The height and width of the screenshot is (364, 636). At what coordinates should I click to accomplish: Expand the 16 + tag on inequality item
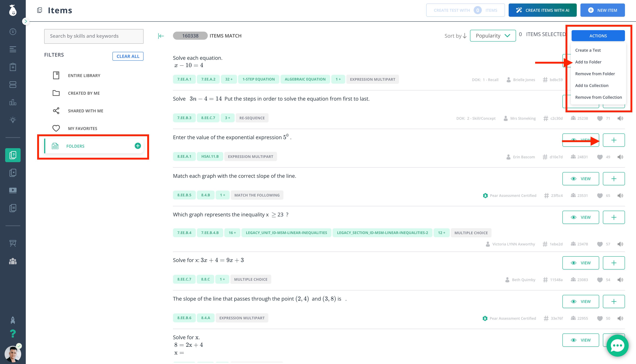232,233
